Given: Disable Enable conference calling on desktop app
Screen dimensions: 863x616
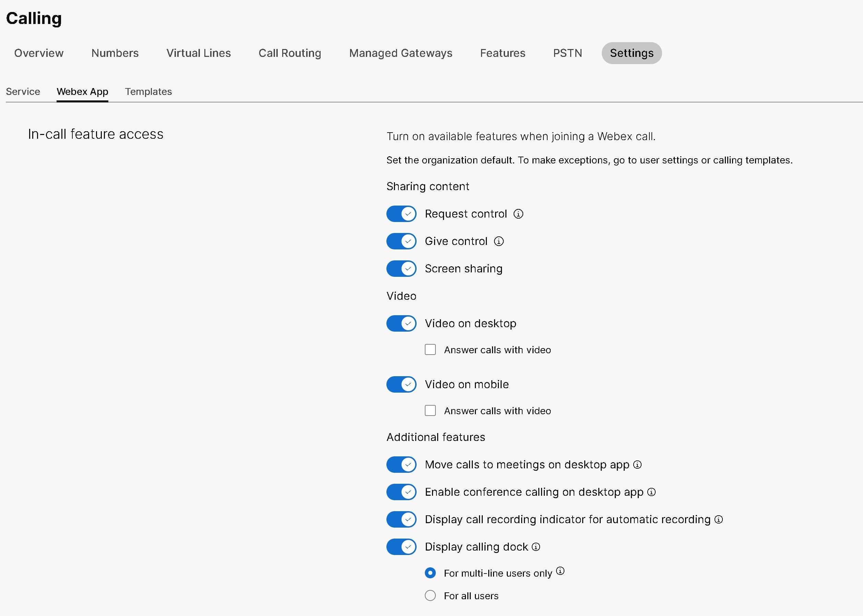Looking at the screenshot, I should coord(401,492).
